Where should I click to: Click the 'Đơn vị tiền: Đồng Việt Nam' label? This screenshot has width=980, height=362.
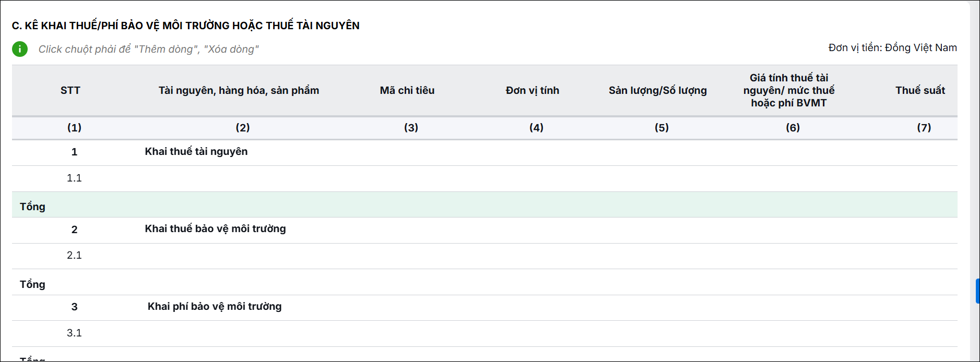click(x=892, y=47)
